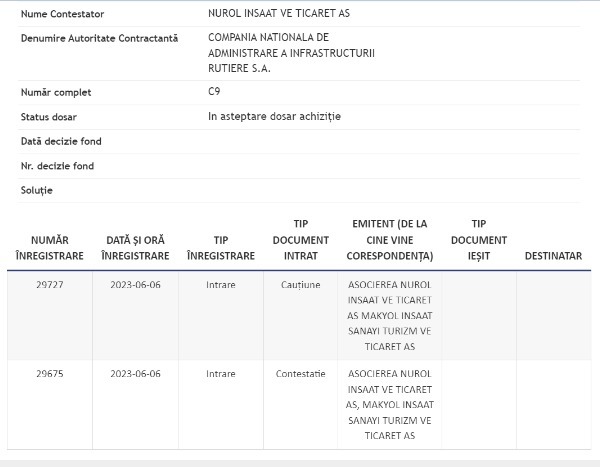The width and height of the screenshot is (600, 467).
Task: Select Intrare in the Cauțiune row
Action: [x=221, y=285]
